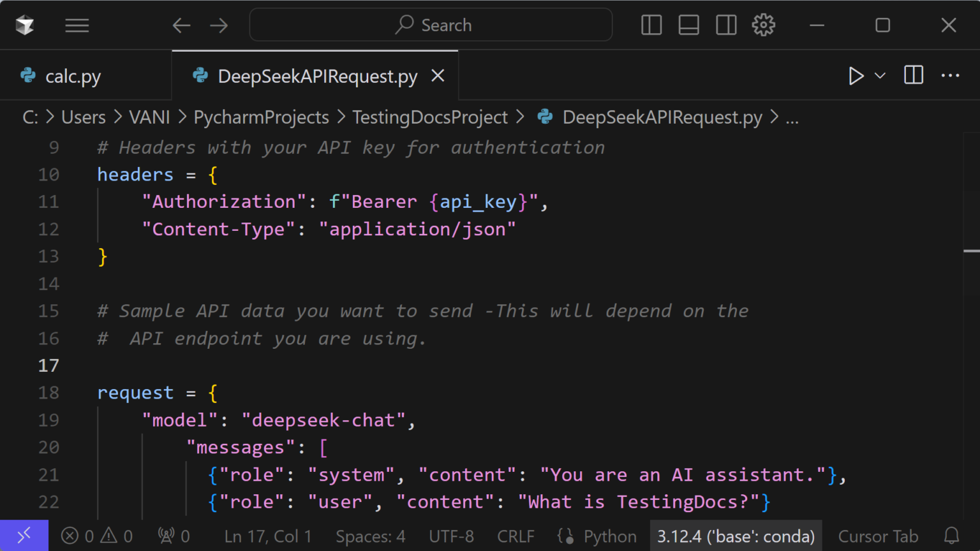Toggle the primary side bar layout

(x=651, y=25)
